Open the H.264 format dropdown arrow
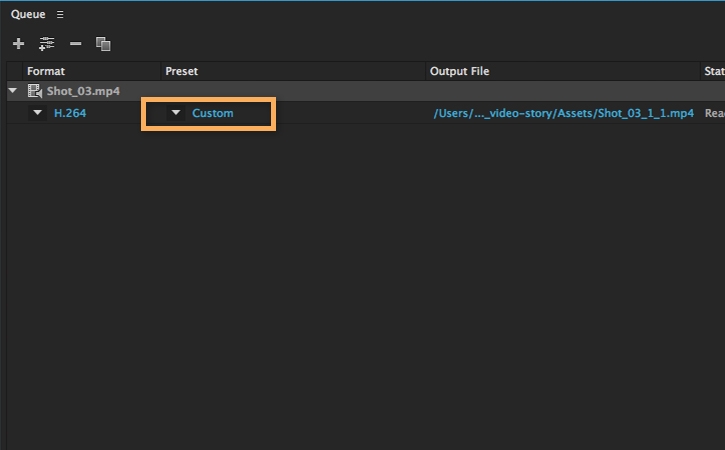 pyautogui.click(x=38, y=113)
